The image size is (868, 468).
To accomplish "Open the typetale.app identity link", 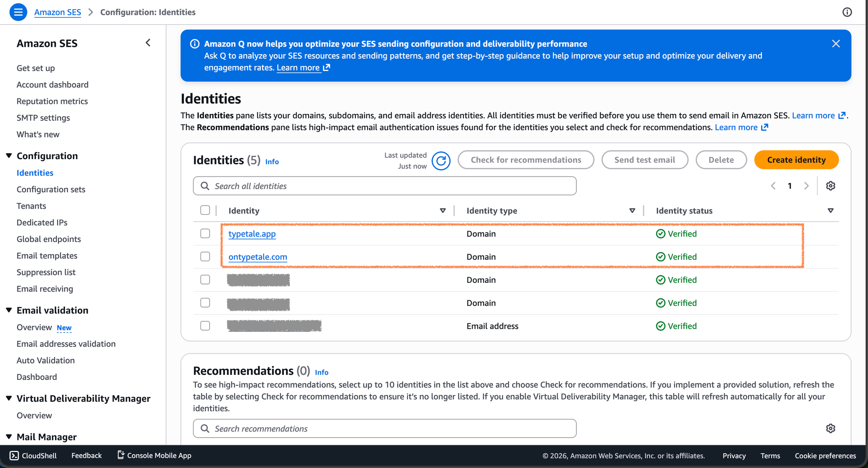I will pos(252,234).
